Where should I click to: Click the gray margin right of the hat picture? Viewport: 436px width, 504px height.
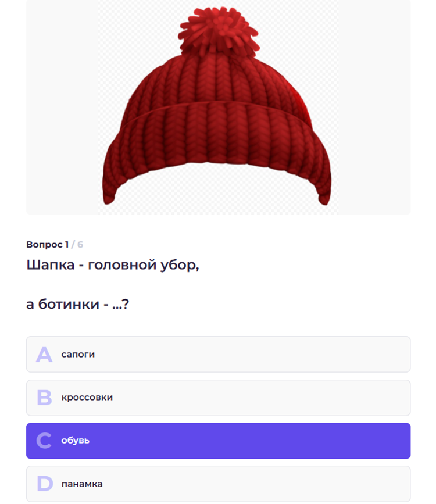coord(374,106)
